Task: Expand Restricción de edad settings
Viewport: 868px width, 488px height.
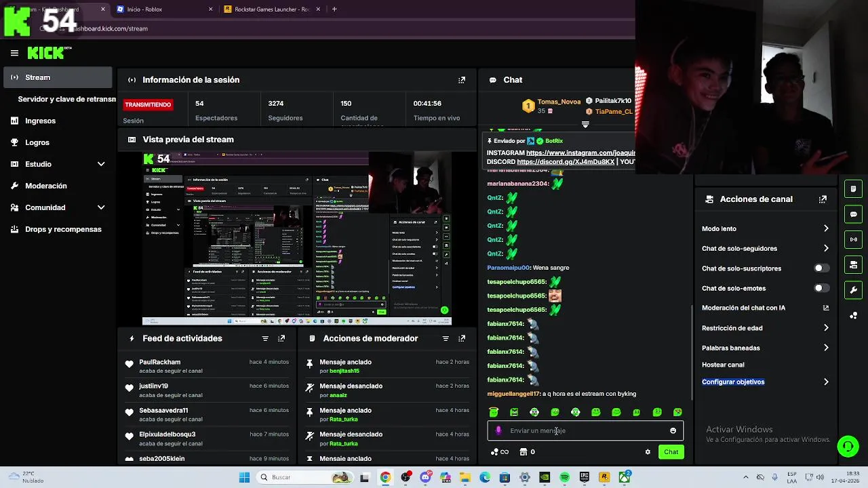Action: (826, 328)
